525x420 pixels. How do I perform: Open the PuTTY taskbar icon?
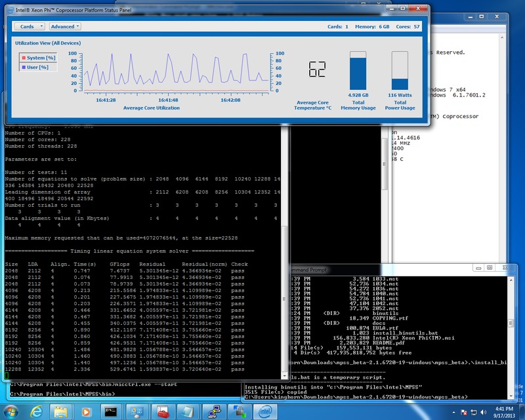tap(214, 411)
